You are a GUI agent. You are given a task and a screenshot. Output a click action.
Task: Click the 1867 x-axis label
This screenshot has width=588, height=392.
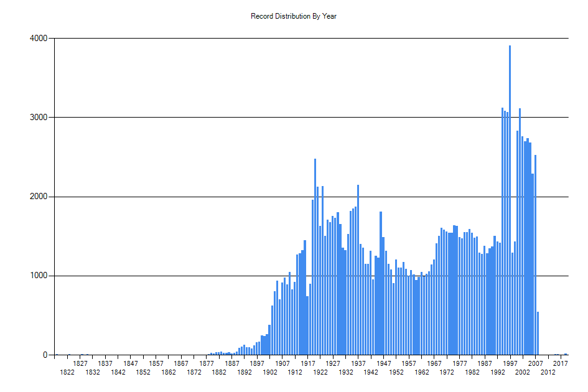point(181,363)
